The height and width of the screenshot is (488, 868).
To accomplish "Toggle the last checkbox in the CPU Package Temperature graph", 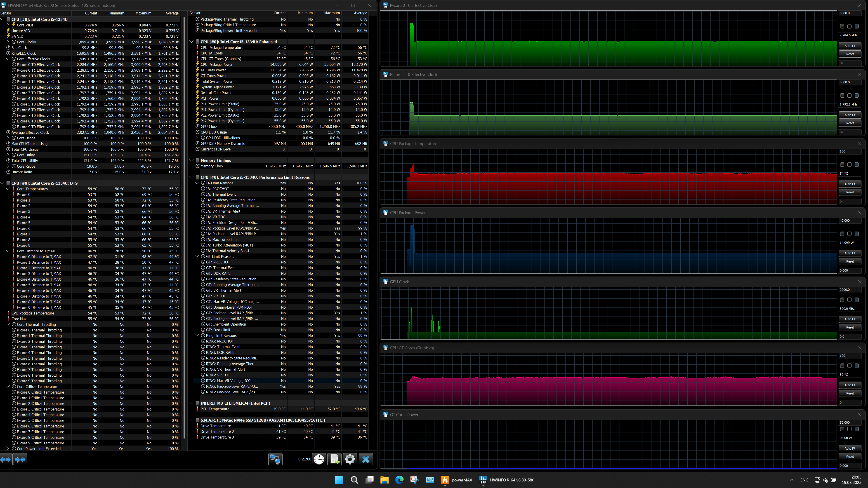I will click(856, 165).
